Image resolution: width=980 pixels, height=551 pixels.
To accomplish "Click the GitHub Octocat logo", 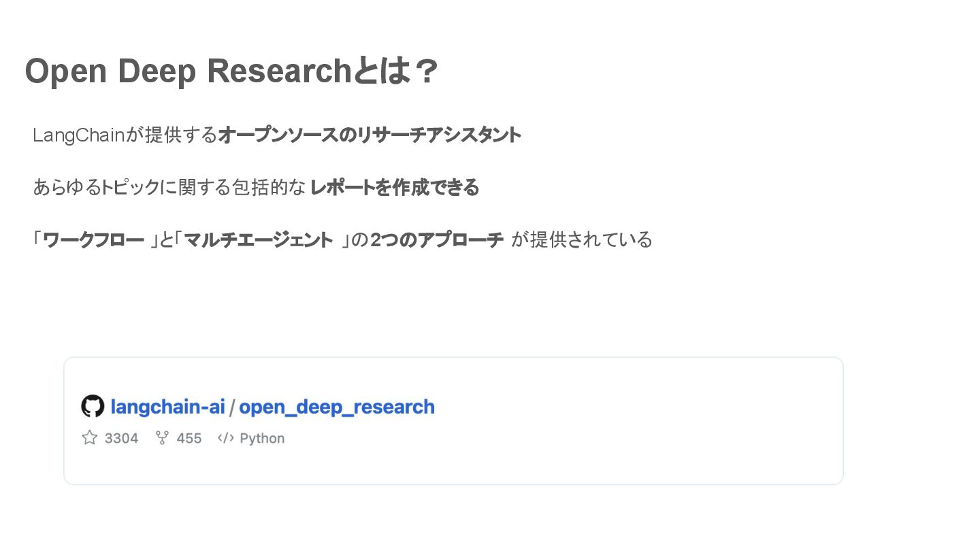I will coord(93,406).
